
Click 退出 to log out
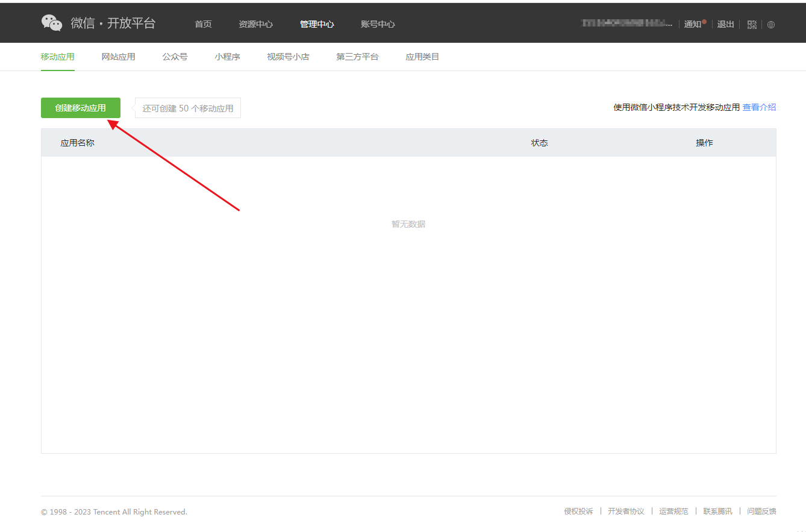tap(725, 25)
